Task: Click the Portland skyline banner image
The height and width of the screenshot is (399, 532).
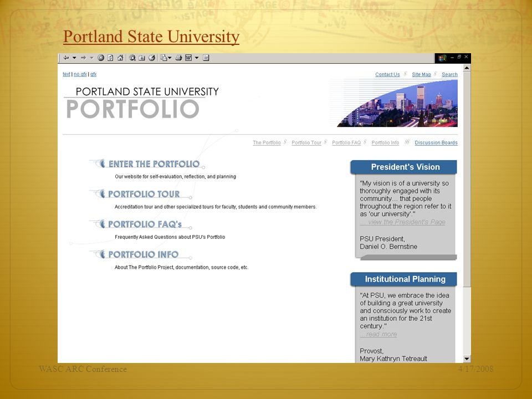Action: click(x=397, y=103)
